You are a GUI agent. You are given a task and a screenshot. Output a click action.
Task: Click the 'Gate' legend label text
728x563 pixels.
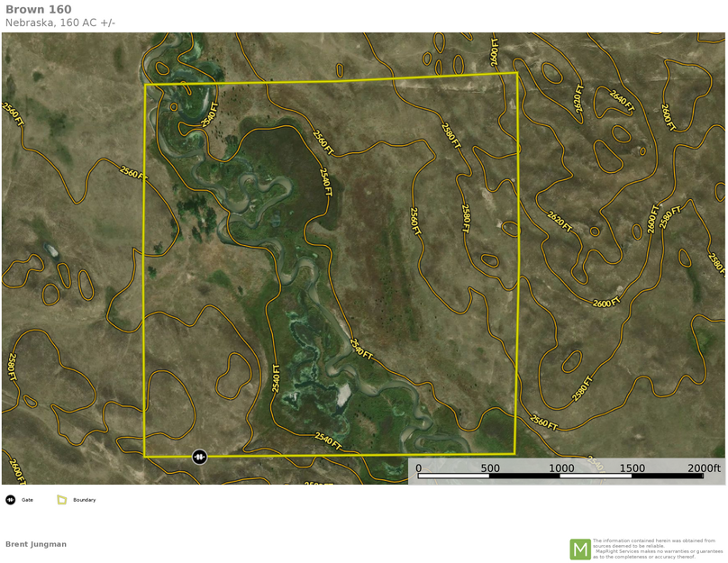click(x=28, y=500)
